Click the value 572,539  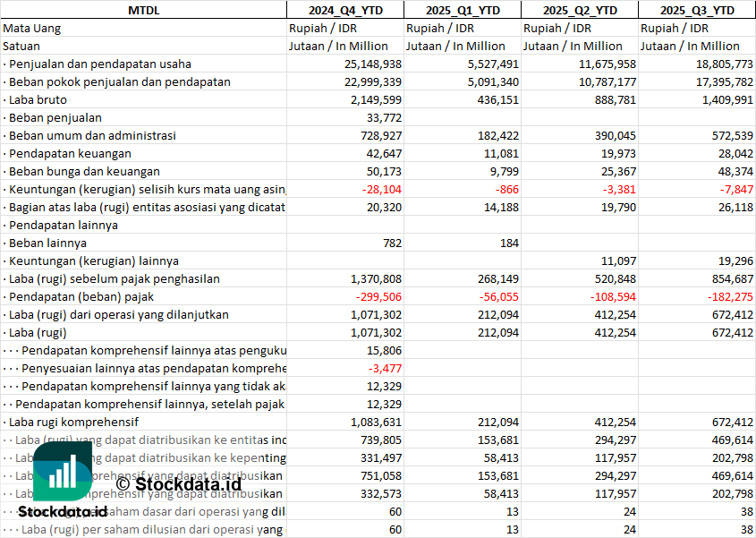[733, 135]
